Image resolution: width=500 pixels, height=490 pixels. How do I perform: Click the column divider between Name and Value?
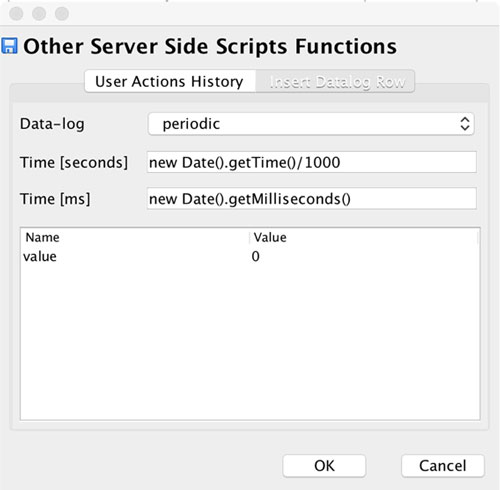[249, 238]
